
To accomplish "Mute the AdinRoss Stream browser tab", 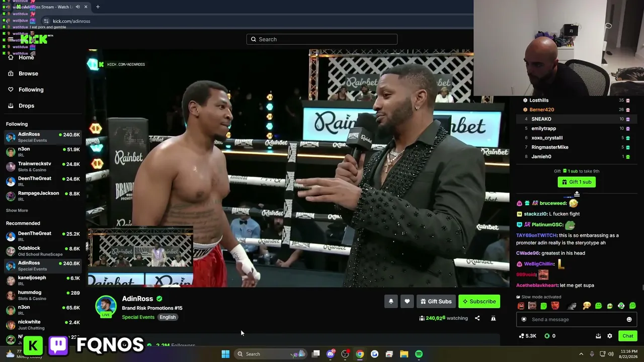I will coord(77,7).
